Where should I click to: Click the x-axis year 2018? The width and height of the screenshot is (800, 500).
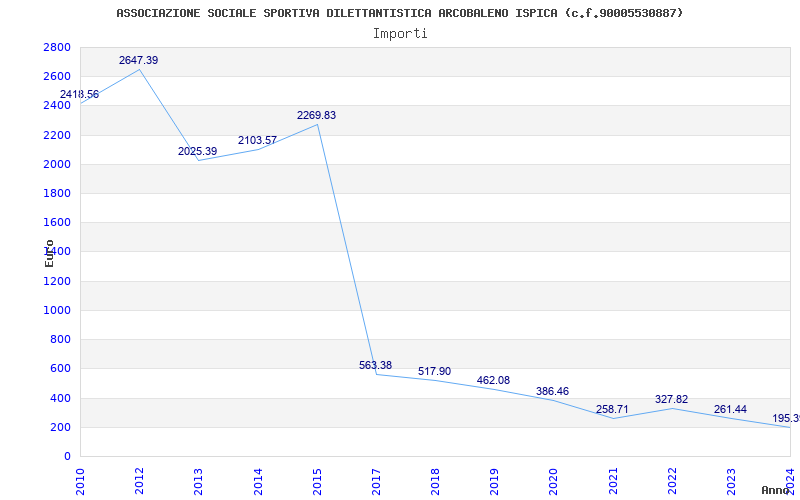tap(435, 481)
